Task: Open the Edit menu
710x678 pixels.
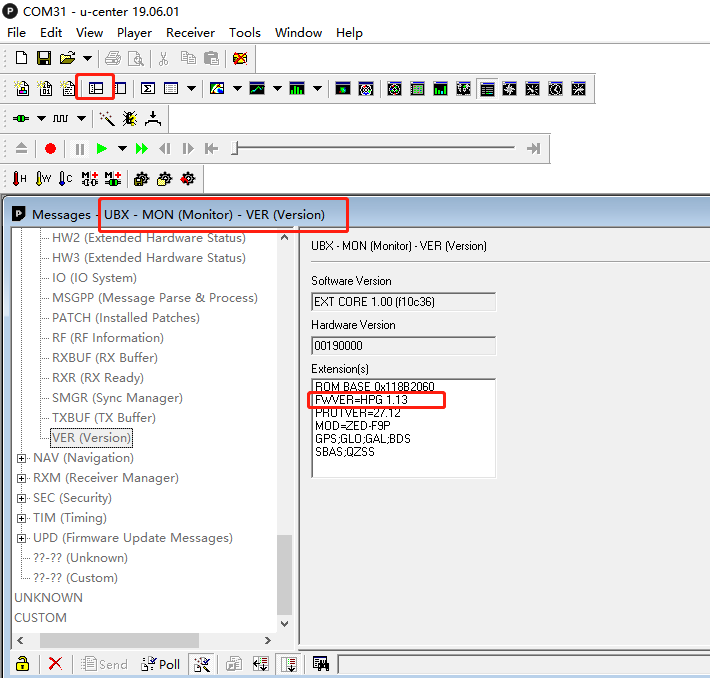Action: pyautogui.click(x=51, y=33)
